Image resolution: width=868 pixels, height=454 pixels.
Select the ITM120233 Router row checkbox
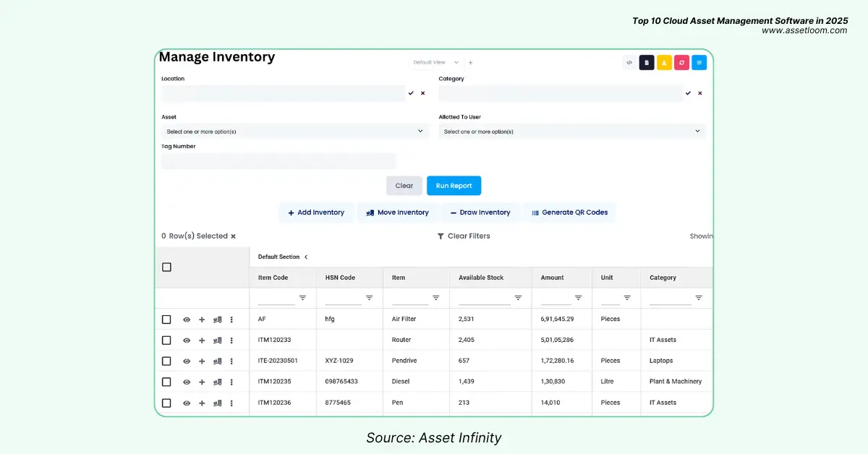pos(166,340)
